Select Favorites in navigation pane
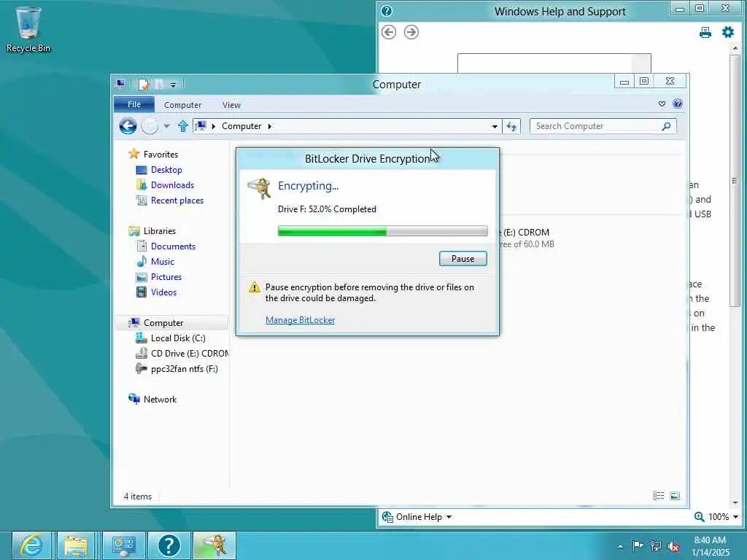 pos(160,155)
